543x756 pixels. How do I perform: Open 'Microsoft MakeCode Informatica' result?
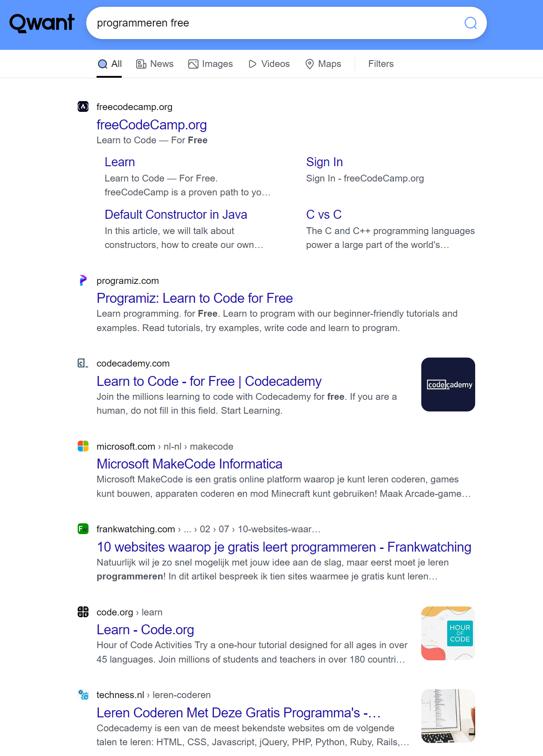point(190,464)
